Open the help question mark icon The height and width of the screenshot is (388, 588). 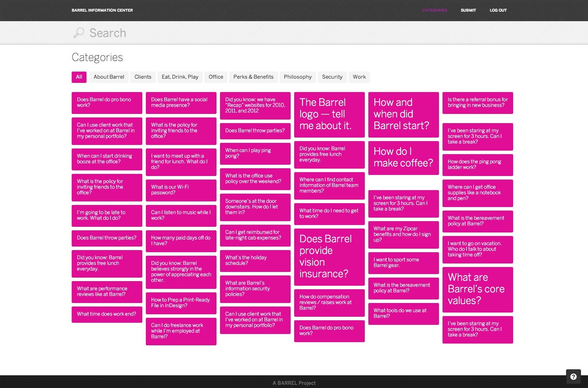point(573,377)
